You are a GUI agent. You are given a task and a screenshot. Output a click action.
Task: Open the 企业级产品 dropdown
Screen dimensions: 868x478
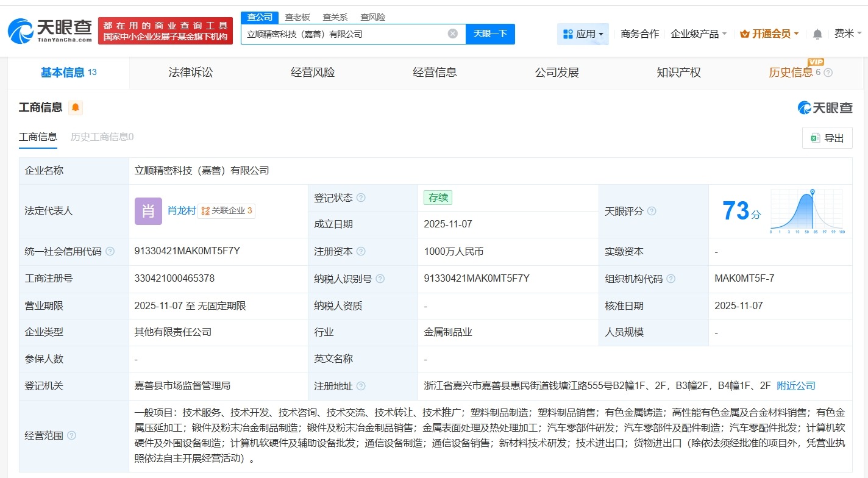[x=695, y=34]
